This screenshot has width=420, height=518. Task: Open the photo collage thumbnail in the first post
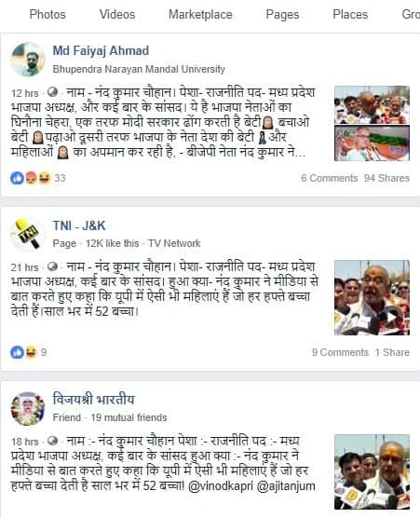373,124
